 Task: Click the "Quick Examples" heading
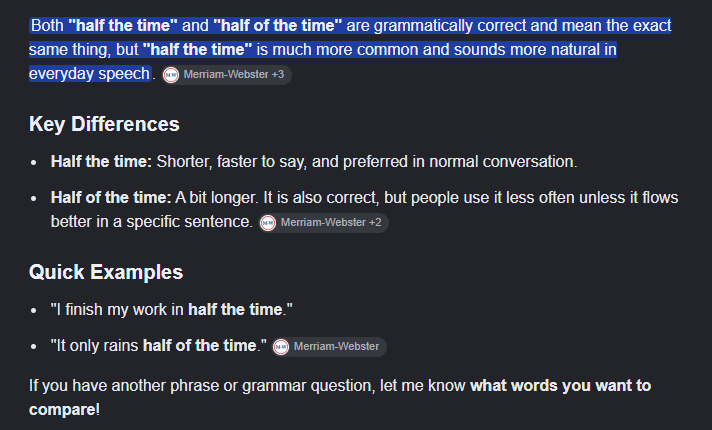tap(106, 272)
